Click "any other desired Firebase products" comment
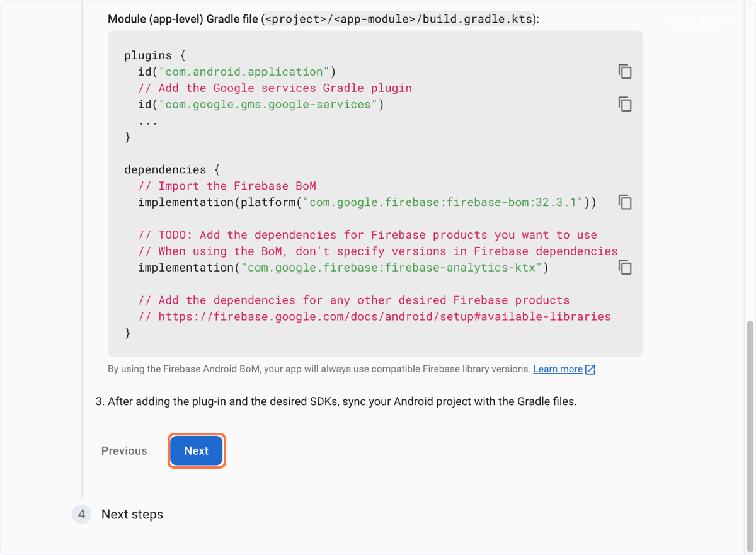The height and width of the screenshot is (555, 756). (x=354, y=300)
